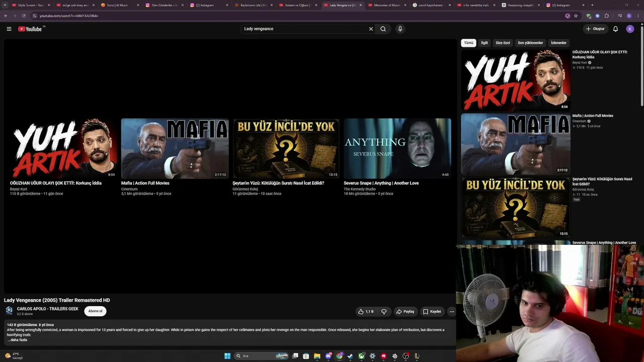Screen dimensions: 644x362
Task: Play endscreen 'Severus Snape | Anything' thumbnail
Action: pos(397,148)
